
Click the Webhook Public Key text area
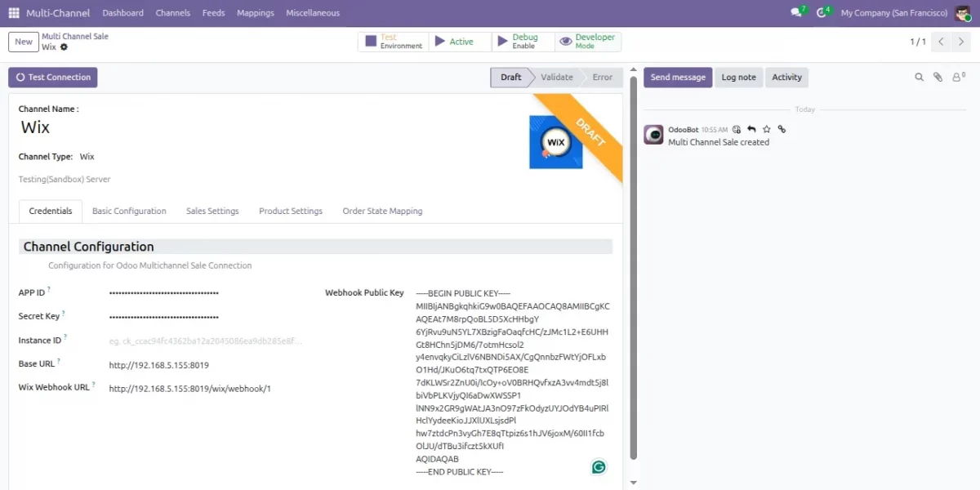[x=513, y=383]
